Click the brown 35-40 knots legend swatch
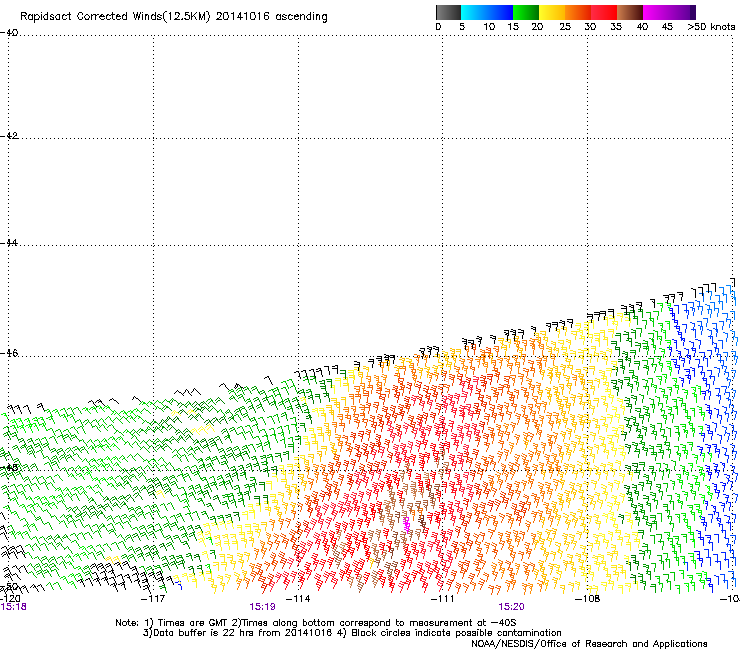Image resolution: width=740 pixels, height=650 pixels. coord(630,12)
